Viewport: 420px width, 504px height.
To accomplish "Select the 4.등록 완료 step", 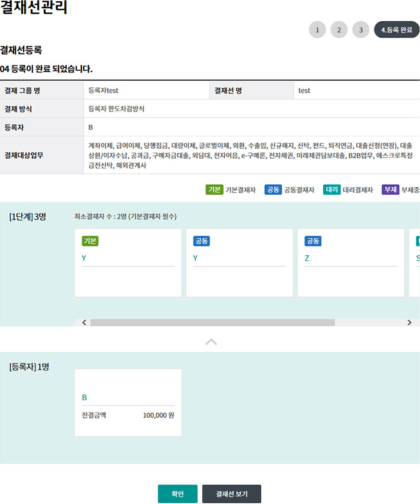I will 396,30.
